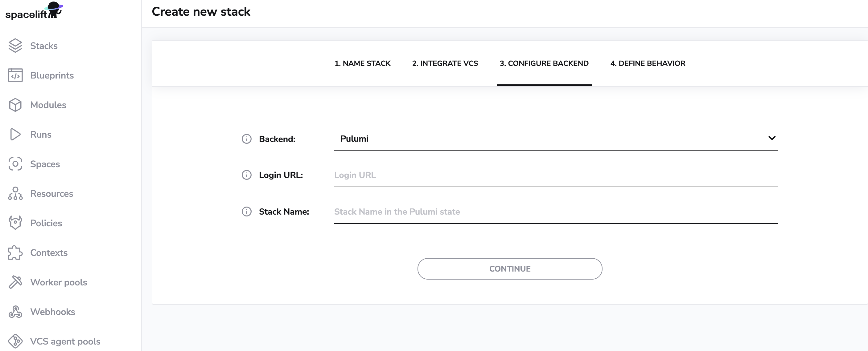The image size is (868, 351).
Task: Go to the Integrate VCS tab
Action: (x=445, y=63)
